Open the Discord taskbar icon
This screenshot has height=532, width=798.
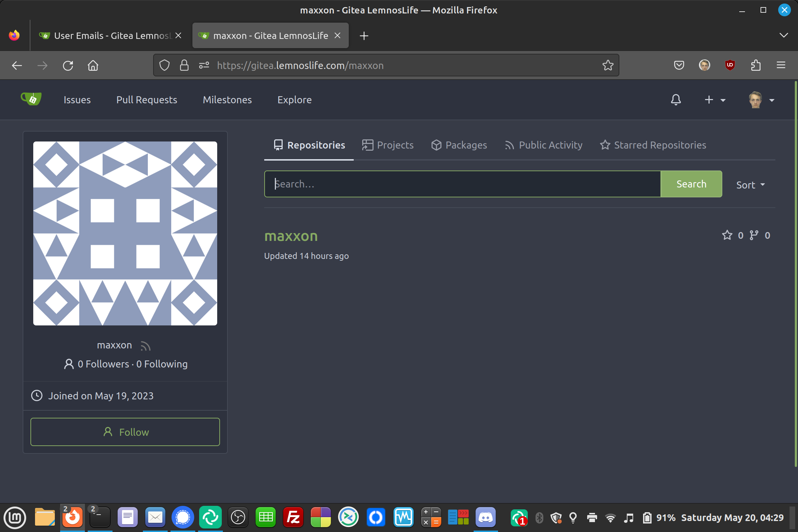pos(485,517)
